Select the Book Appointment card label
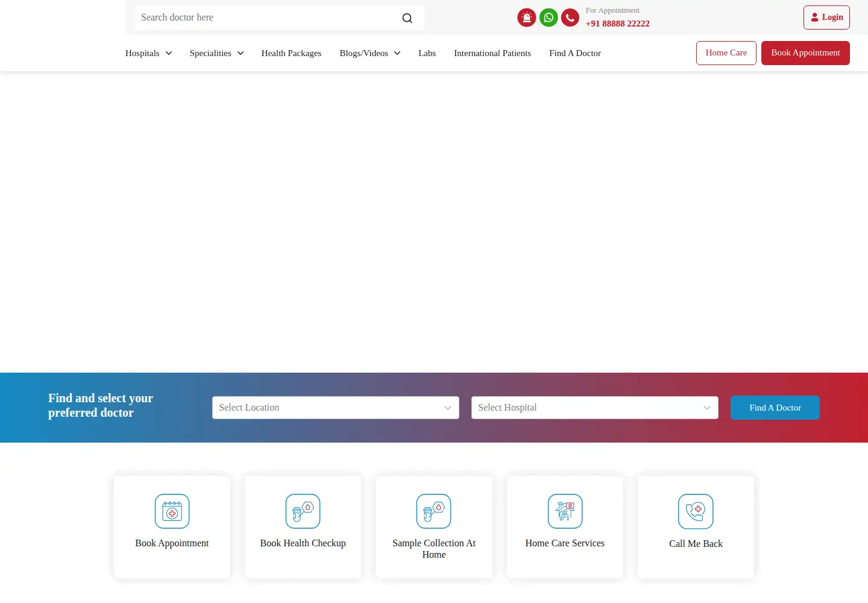868x603 pixels. (172, 543)
